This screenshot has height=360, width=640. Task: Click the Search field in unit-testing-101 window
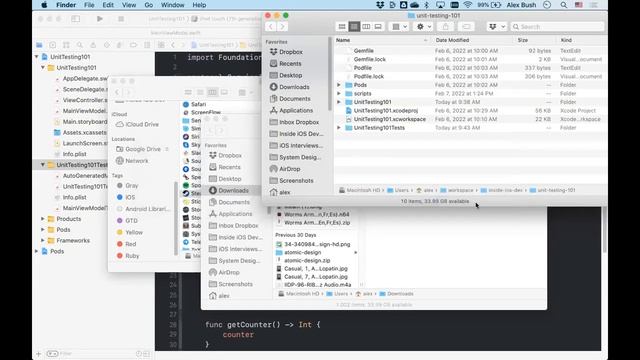[x=557, y=27]
